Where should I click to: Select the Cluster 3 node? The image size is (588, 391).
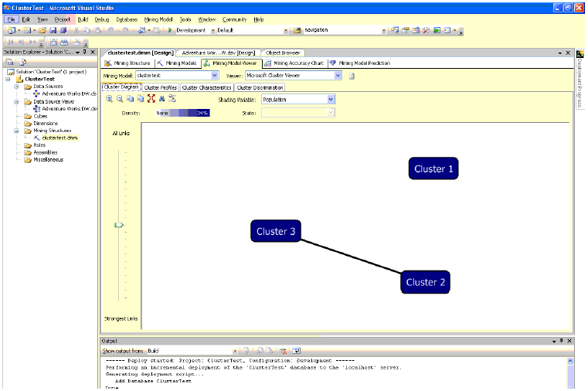click(276, 231)
